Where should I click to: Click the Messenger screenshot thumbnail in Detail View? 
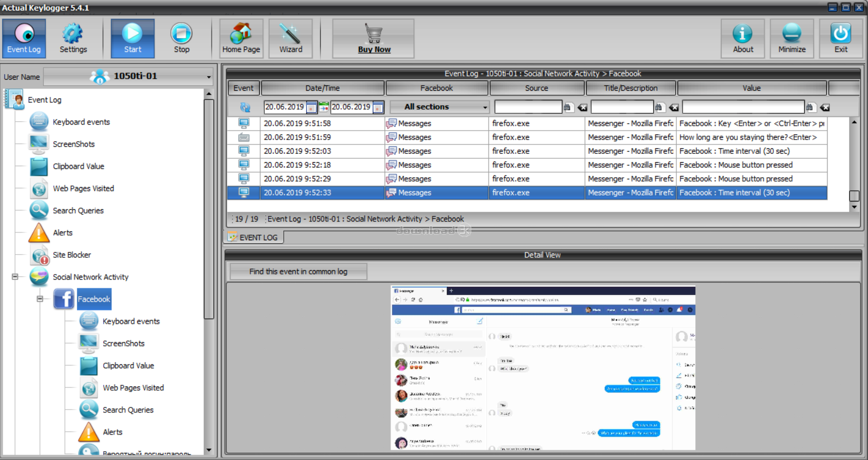pos(543,368)
